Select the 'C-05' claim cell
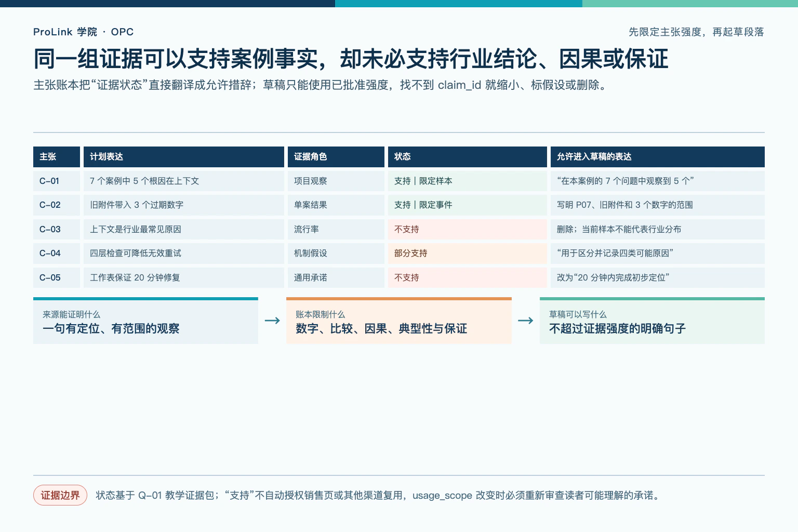This screenshot has height=532, width=798. (57, 277)
